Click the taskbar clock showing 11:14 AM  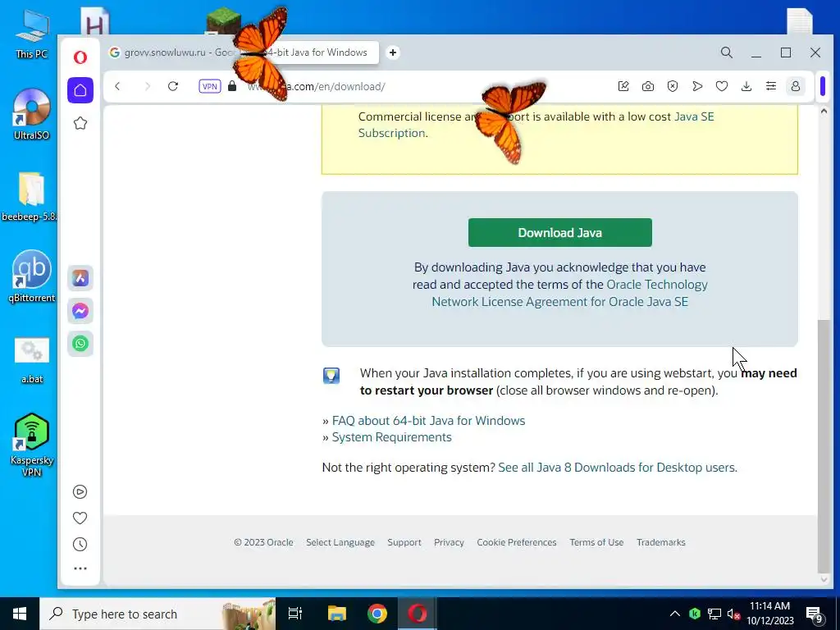coord(769,614)
